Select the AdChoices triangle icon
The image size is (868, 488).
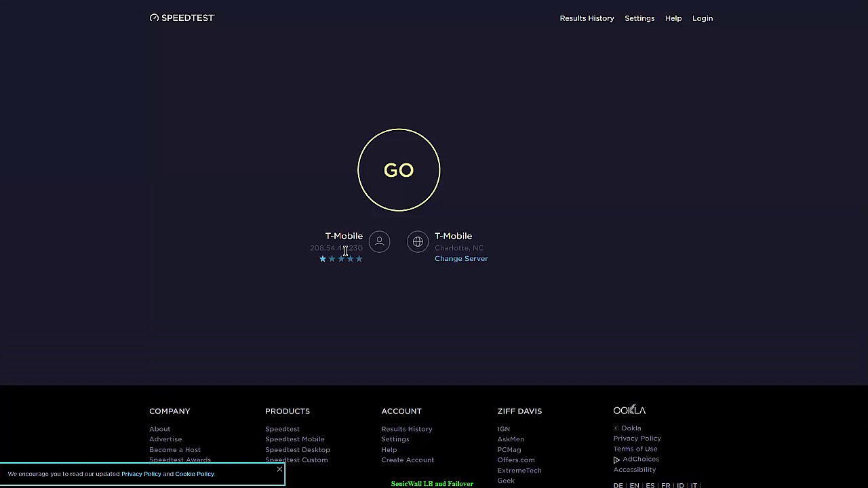[x=616, y=460]
